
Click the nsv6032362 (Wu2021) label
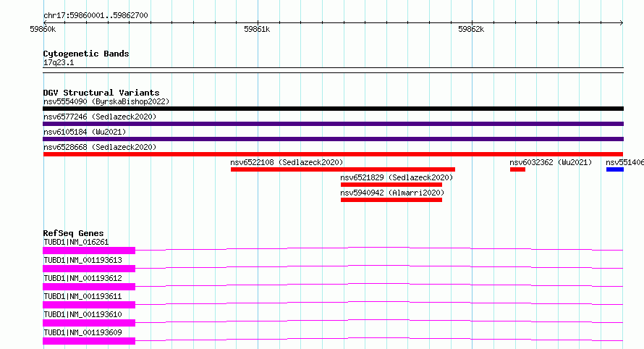click(551, 162)
